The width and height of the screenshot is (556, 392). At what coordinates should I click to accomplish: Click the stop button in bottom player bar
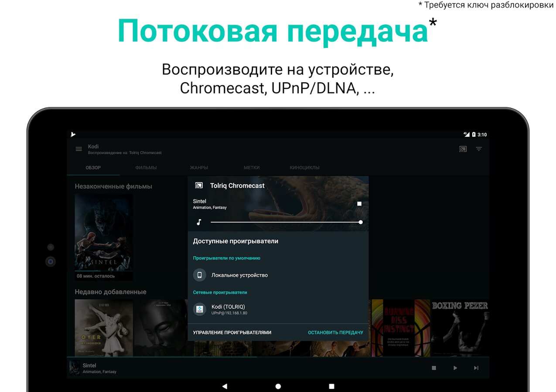click(x=434, y=368)
